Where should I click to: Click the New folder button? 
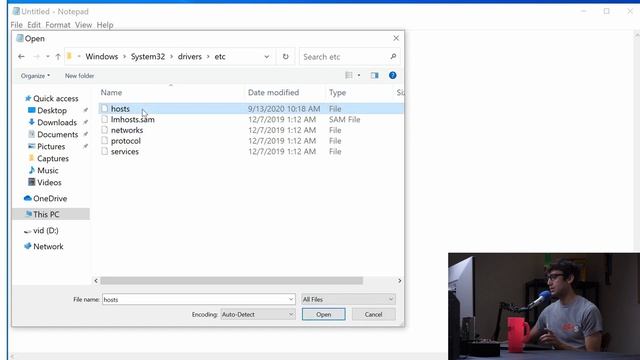[x=80, y=76]
